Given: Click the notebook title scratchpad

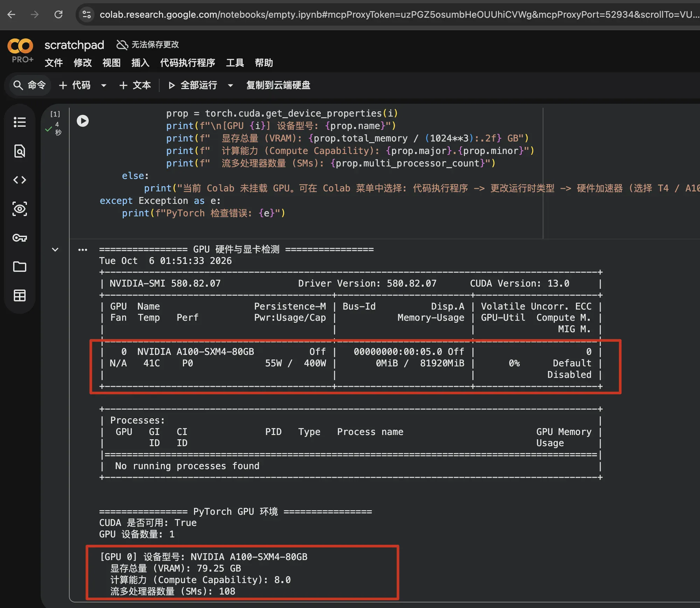Looking at the screenshot, I should coord(74,45).
